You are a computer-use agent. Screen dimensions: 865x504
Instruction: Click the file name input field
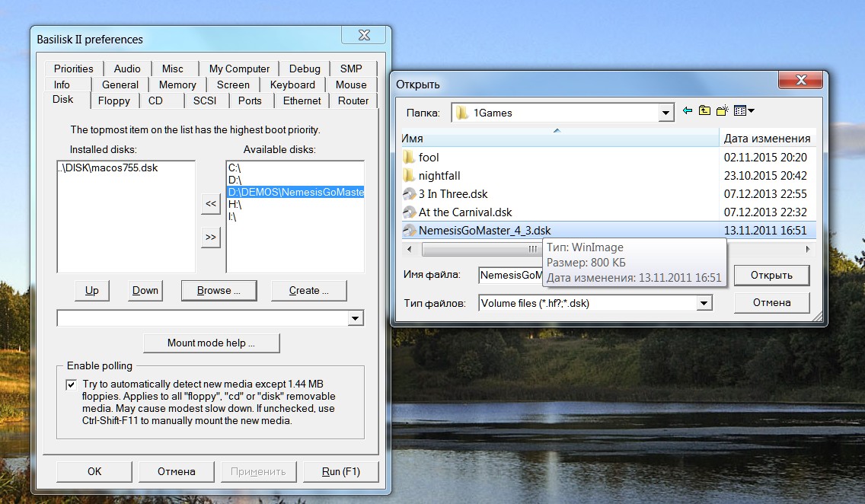(x=510, y=275)
